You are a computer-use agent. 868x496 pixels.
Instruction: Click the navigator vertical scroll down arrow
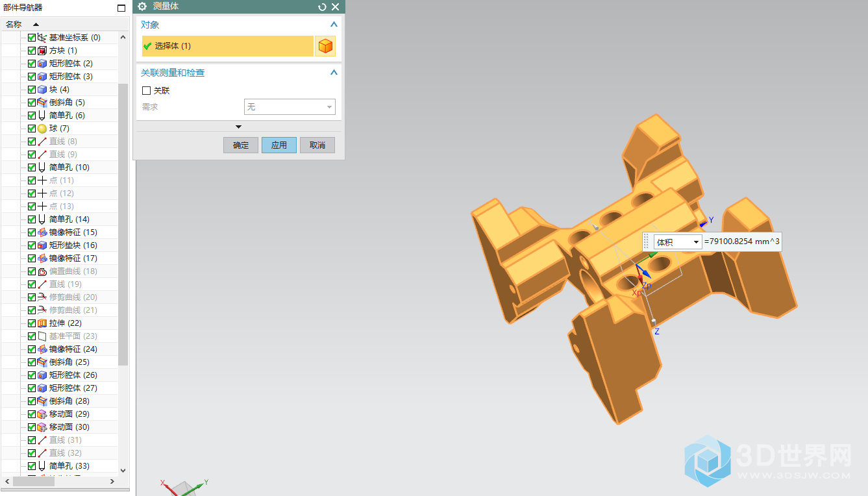pos(123,469)
